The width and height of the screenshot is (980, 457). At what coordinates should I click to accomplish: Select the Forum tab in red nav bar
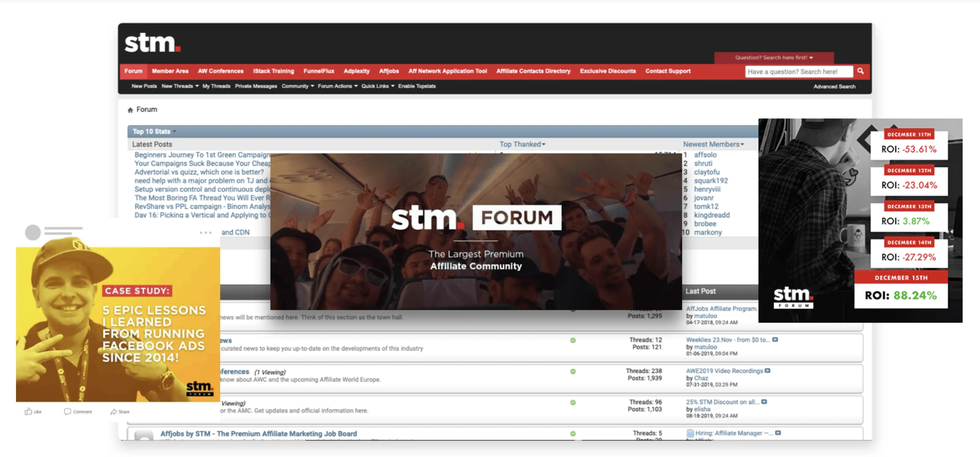point(133,71)
